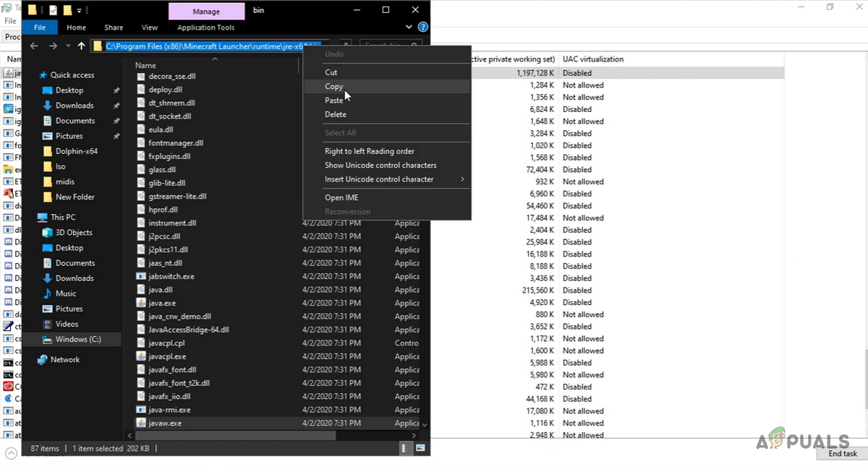Click the Up one level arrow
868x469 pixels.
81,46
